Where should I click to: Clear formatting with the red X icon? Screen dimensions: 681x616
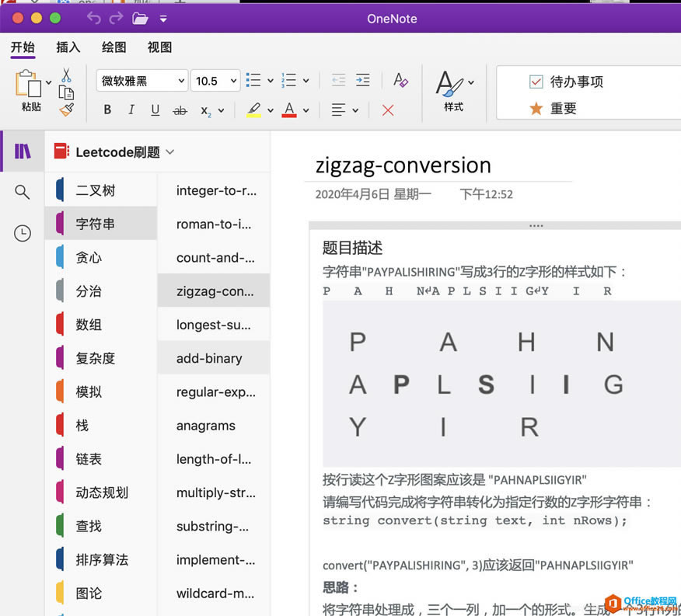pos(388,110)
